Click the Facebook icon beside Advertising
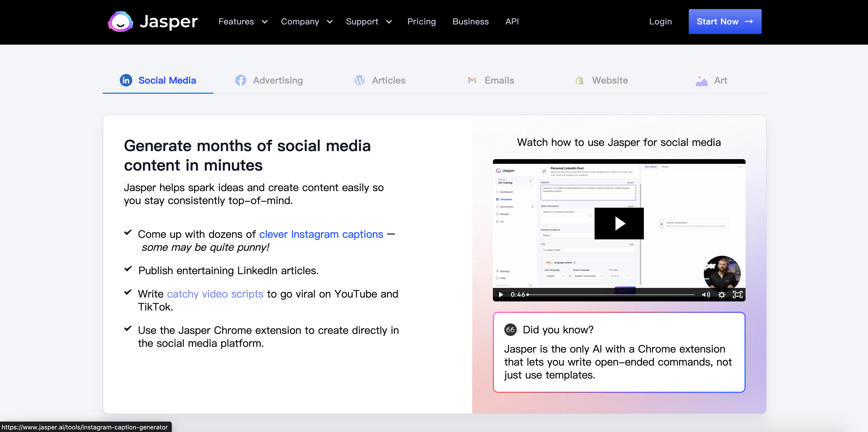 tap(240, 80)
